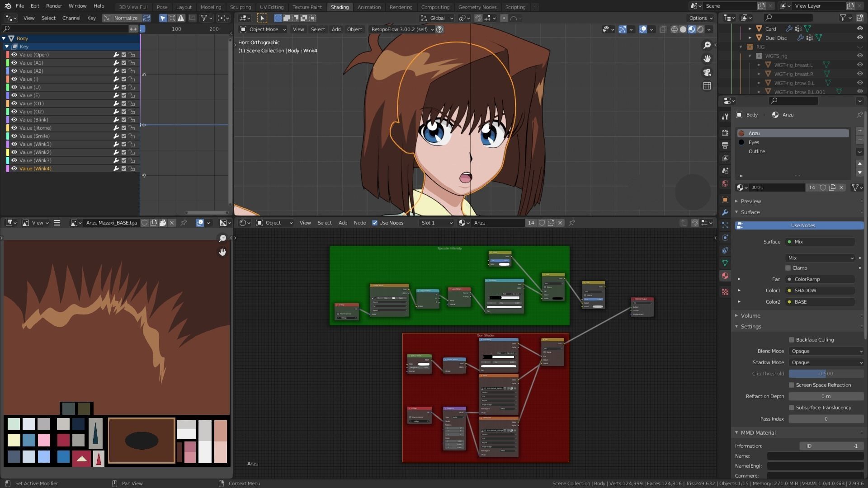Open the viewport Options dropdown
Image resolution: width=868 pixels, height=488 pixels.
[700, 18]
